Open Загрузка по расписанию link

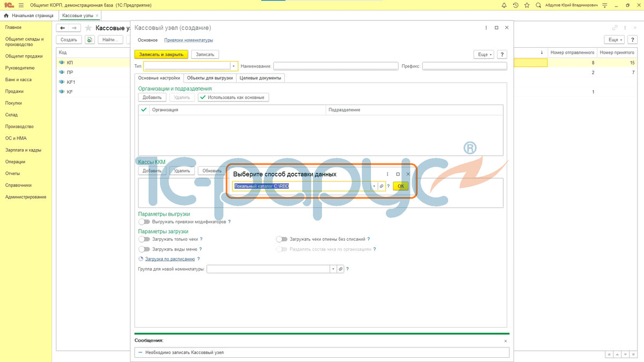point(170,259)
